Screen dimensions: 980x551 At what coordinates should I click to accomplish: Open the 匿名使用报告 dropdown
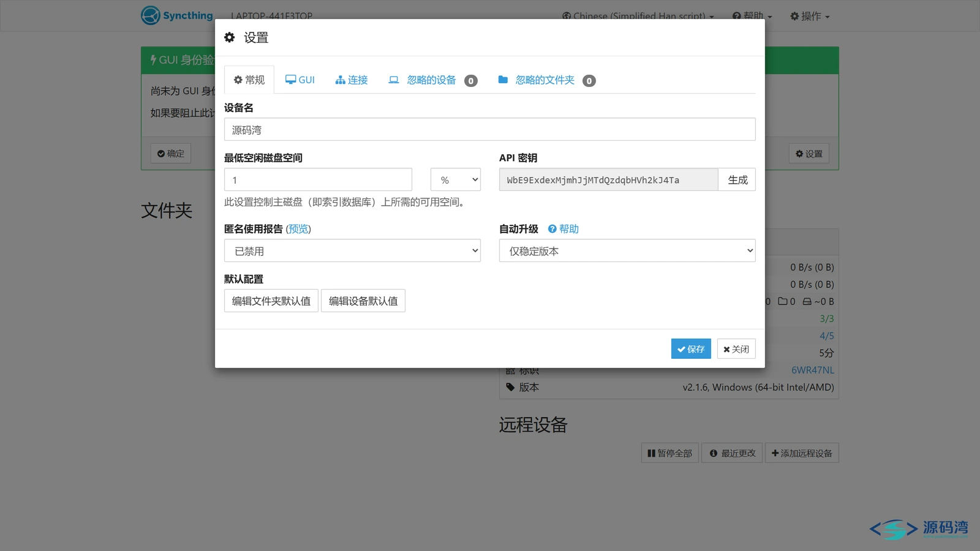click(352, 251)
